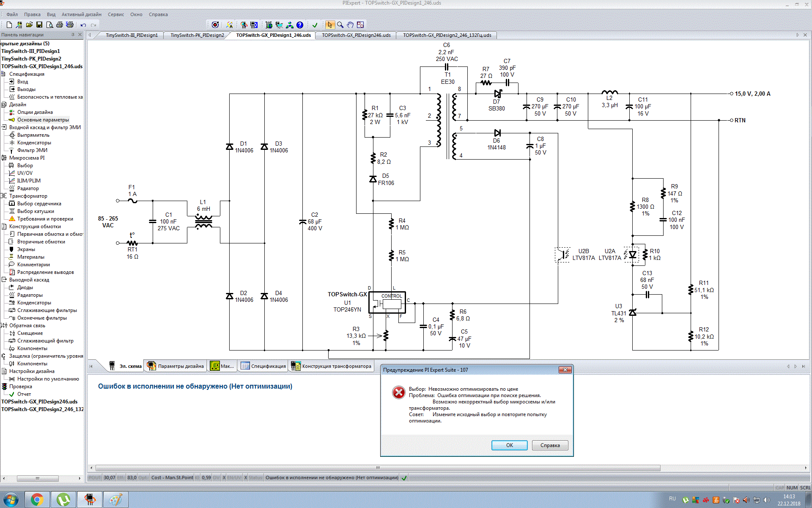This screenshot has width=812, height=508.
Task: Click the chip shopping cart icon
Action: (x=279, y=25)
